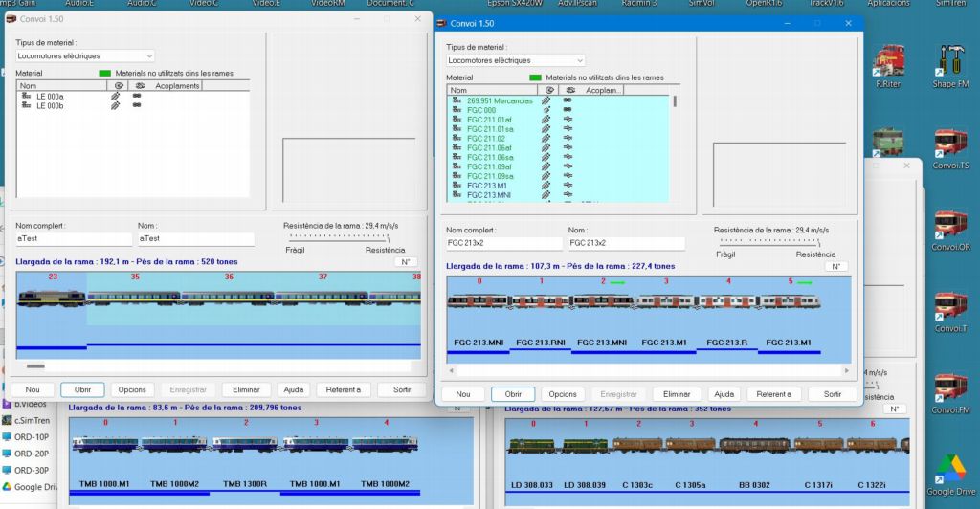Click right arrow of FGC 213x2 train scrollbar
This screenshot has width=980, height=509.
(846, 370)
